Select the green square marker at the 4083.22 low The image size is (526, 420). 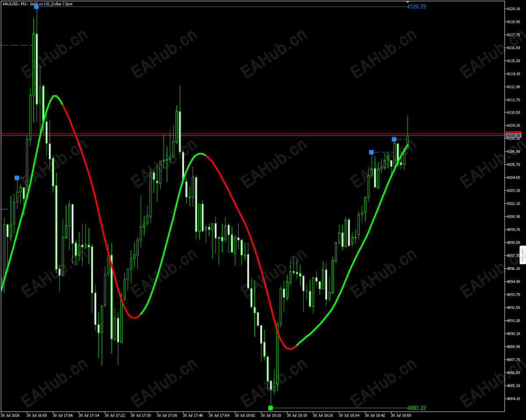coord(271,408)
